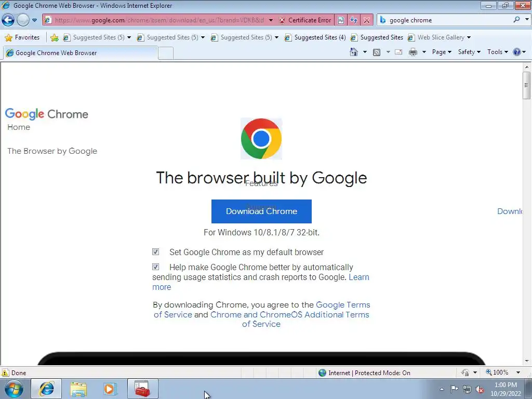Open the third Suggested Sites (5) item

(x=245, y=37)
